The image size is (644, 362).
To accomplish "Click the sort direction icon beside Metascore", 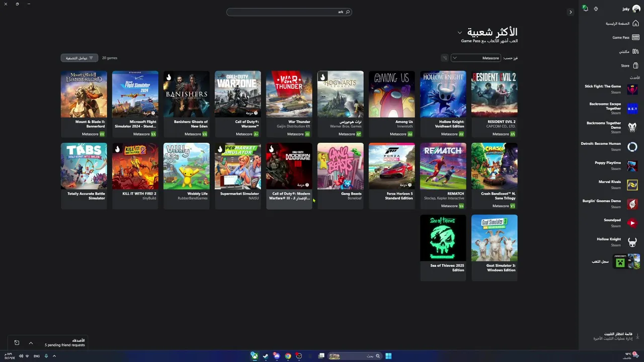I will (x=444, y=58).
